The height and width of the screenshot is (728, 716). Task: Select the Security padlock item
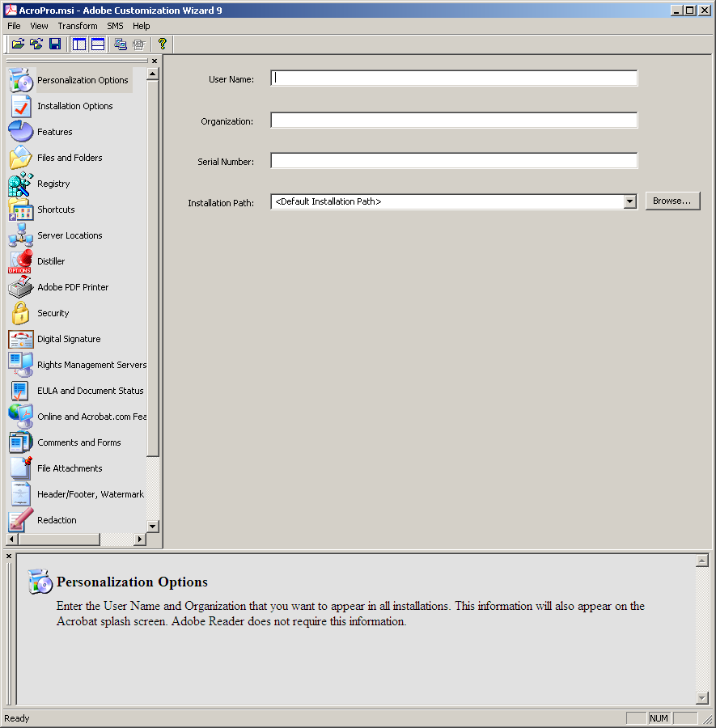pyautogui.click(x=53, y=313)
